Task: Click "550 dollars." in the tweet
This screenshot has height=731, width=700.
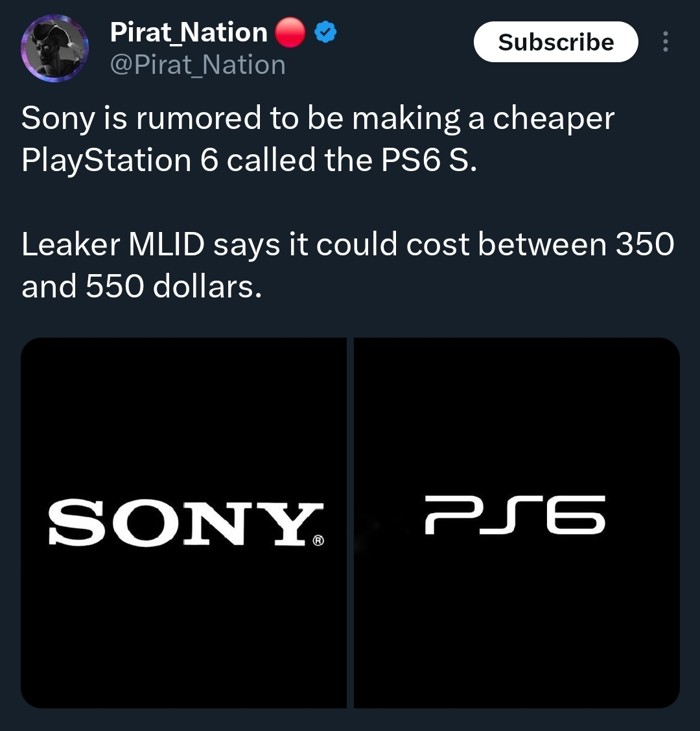Action: click(x=174, y=286)
